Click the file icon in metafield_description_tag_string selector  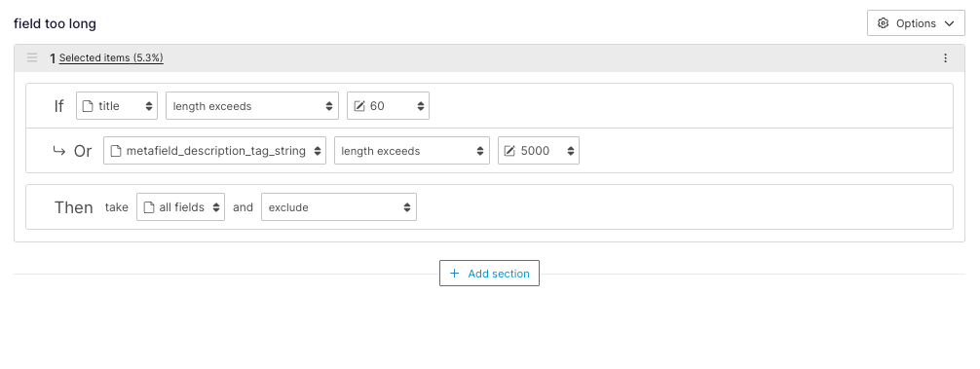(116, 151)
